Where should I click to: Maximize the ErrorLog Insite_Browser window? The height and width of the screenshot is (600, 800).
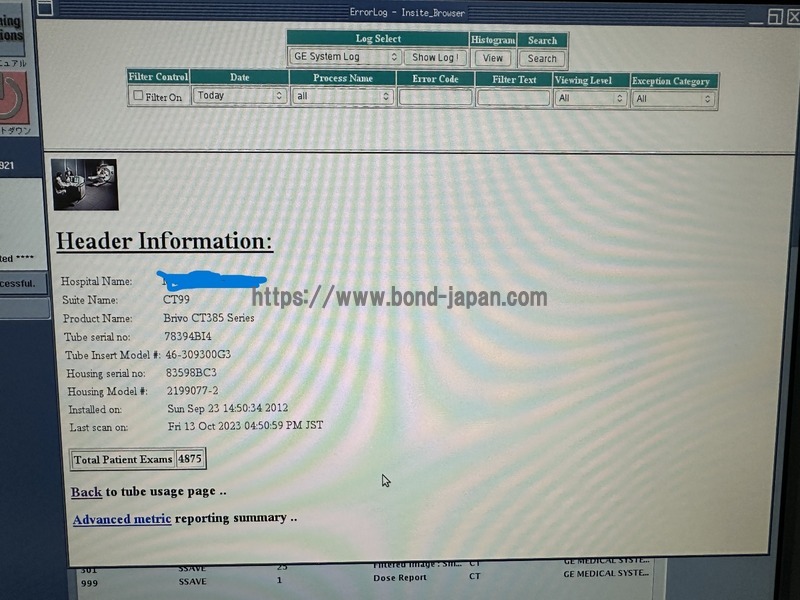[x=776, y=16]
